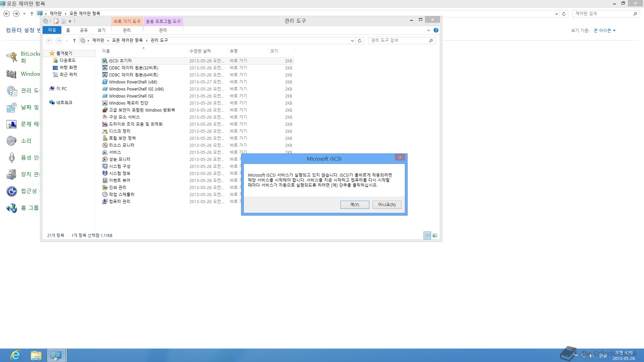Select the 서비스 gear icon

(105, 152)
